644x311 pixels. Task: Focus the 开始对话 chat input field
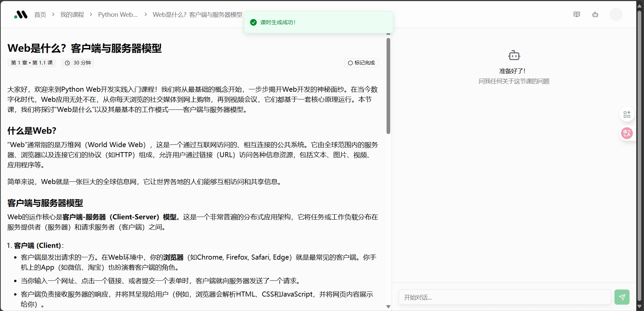(505, 297)
